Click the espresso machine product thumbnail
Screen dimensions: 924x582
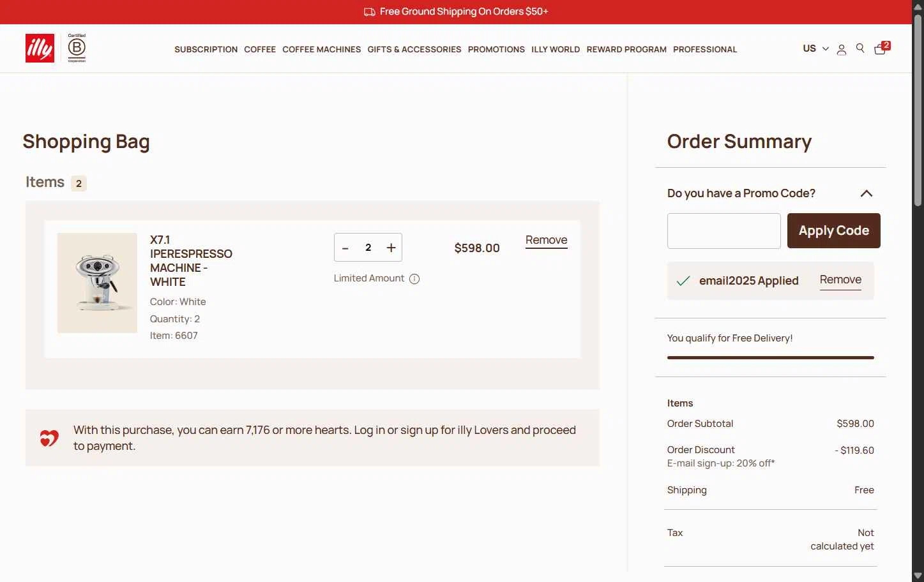pyautogui.click(x=97, y=283)
